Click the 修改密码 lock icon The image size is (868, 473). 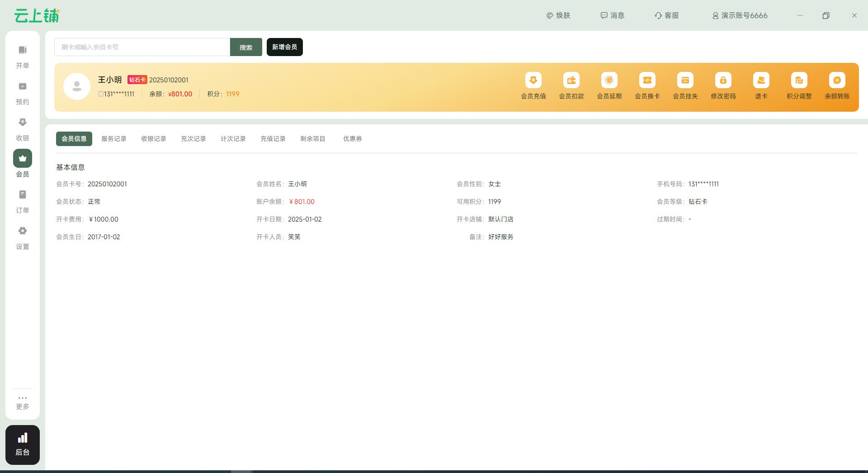[723, 80]
